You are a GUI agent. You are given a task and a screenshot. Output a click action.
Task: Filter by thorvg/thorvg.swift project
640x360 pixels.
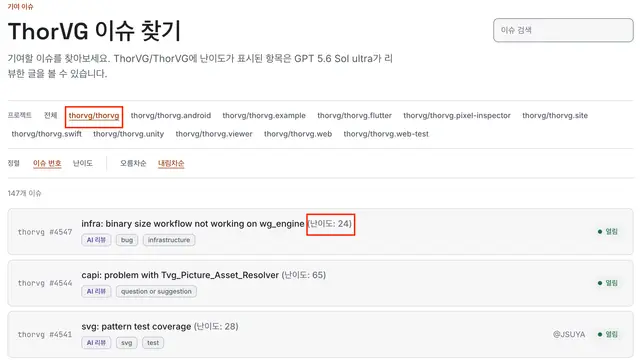point(47,134)
